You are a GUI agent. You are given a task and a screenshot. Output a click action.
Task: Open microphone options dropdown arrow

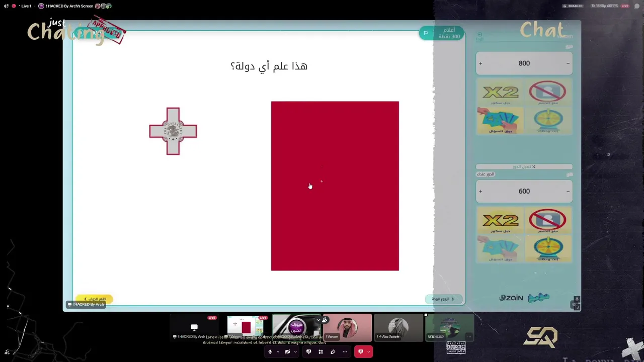coord(278,352)
